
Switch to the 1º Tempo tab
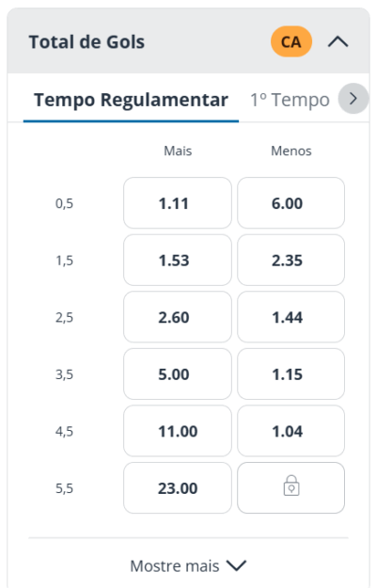pos(290,100)
